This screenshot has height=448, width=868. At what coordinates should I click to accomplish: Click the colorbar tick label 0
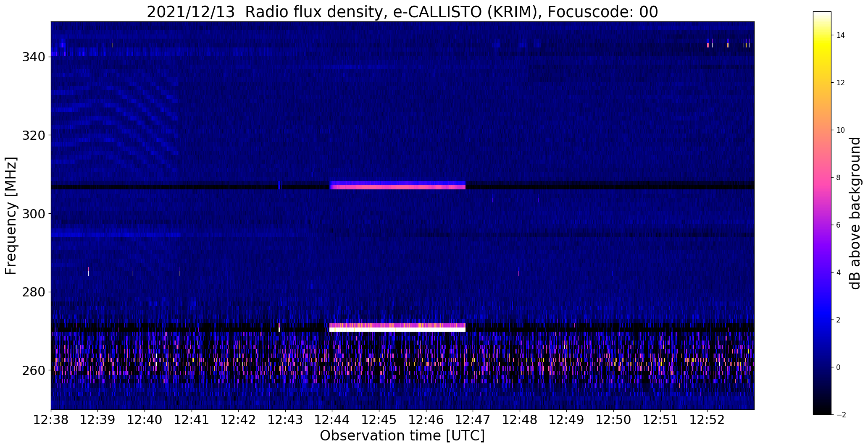tap(839, 367)
